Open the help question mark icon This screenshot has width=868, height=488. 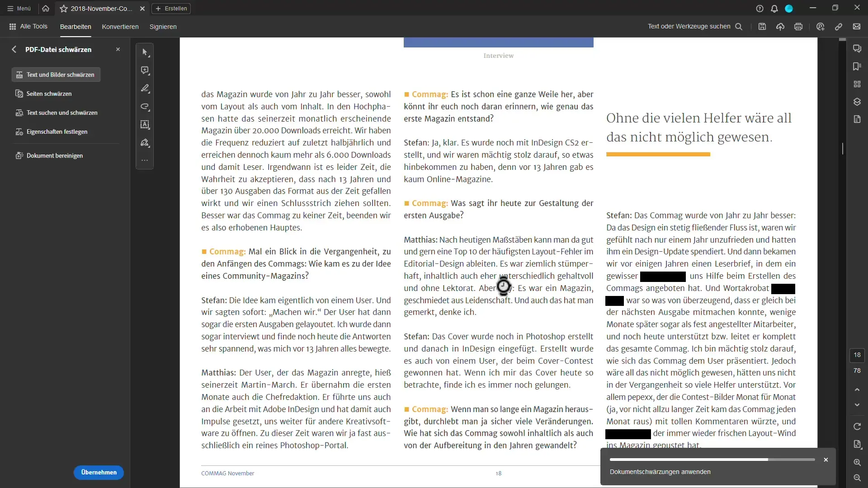tap(759, 9)
